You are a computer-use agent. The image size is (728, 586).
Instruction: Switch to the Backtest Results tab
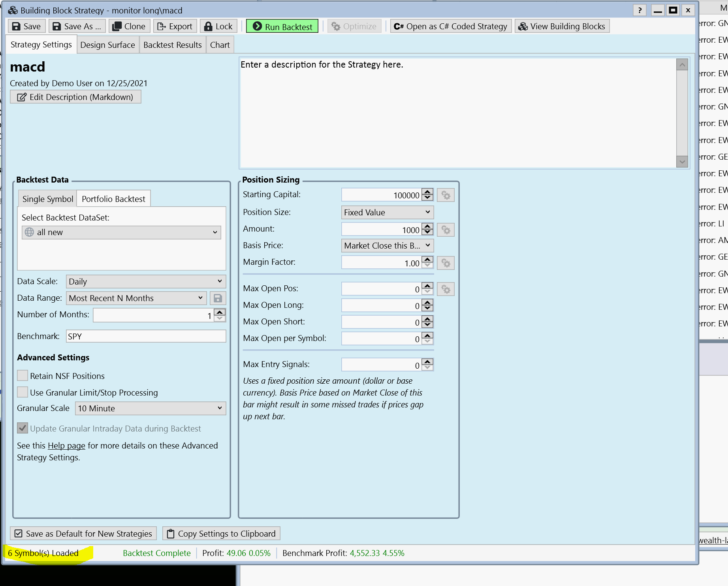point(173,45)
